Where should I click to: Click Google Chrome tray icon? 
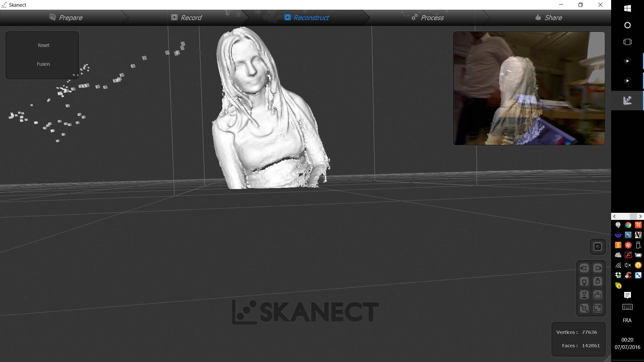(x=628, y=225)
